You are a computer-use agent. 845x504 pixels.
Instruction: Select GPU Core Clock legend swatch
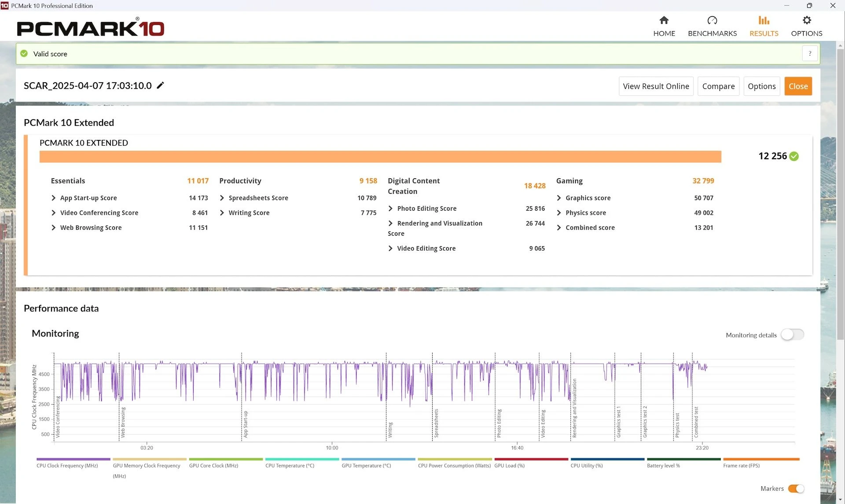[x=226, y=459]
